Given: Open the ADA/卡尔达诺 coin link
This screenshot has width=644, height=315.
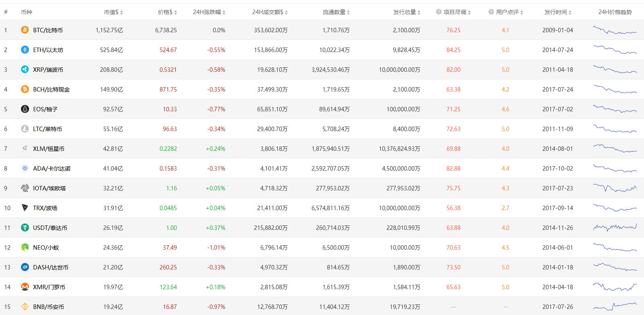Looking at the screenshot, I should [x=52, y=169].
